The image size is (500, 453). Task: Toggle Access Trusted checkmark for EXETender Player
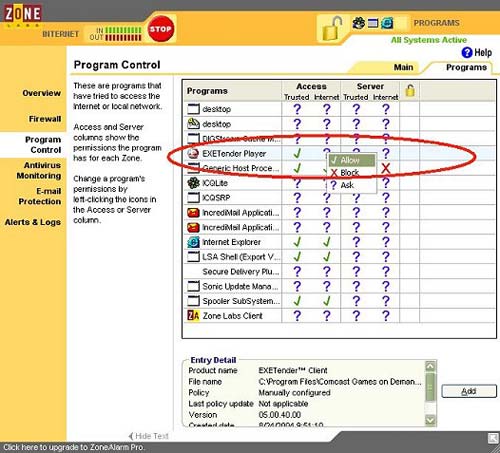coord(297,153)
